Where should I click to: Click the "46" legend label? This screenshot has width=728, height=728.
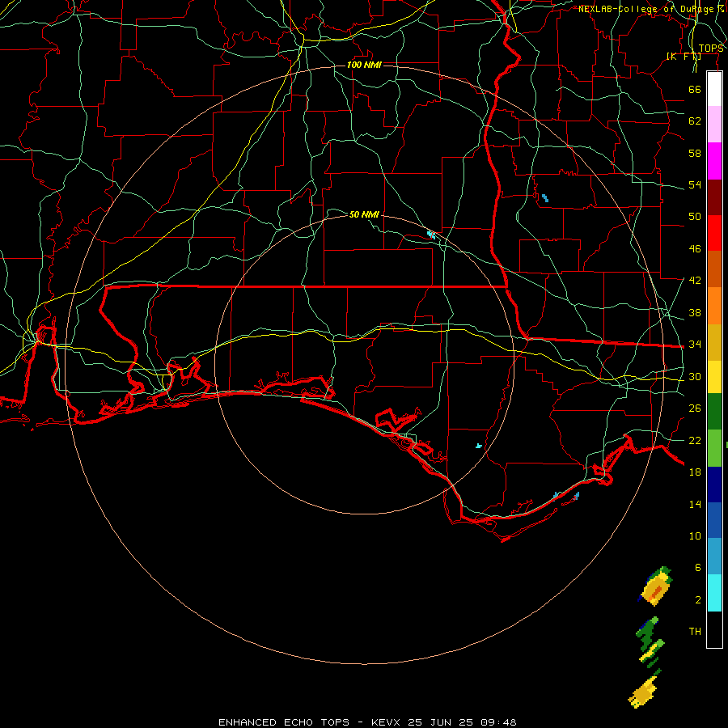click(x=695, y=248)
